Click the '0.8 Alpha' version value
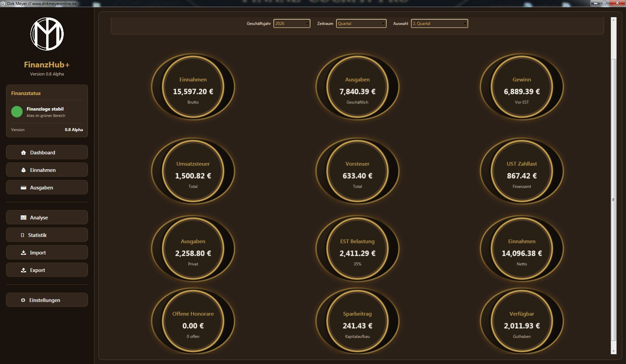The height and width of the screenshot is (364, 626). pyautogui.click(x=74, y=130)
